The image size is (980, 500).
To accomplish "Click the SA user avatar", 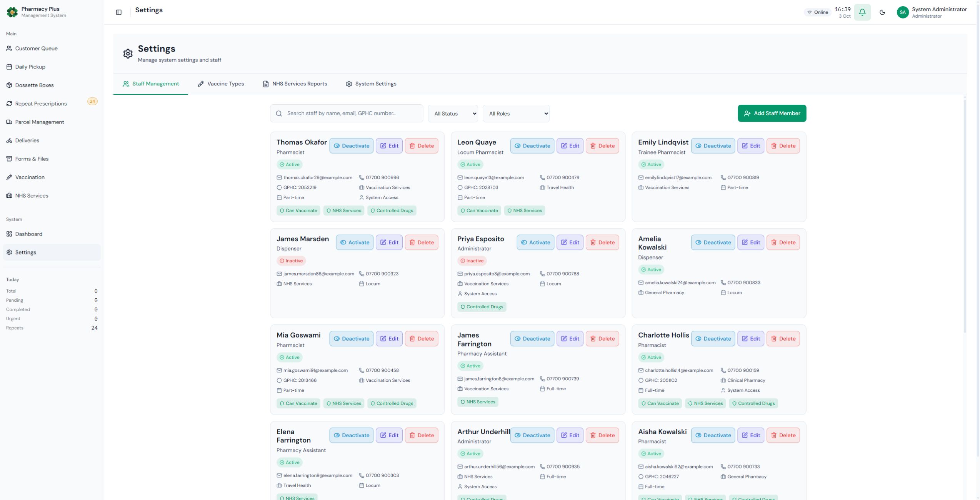I will pyautogui.click(x=903, y=12).
